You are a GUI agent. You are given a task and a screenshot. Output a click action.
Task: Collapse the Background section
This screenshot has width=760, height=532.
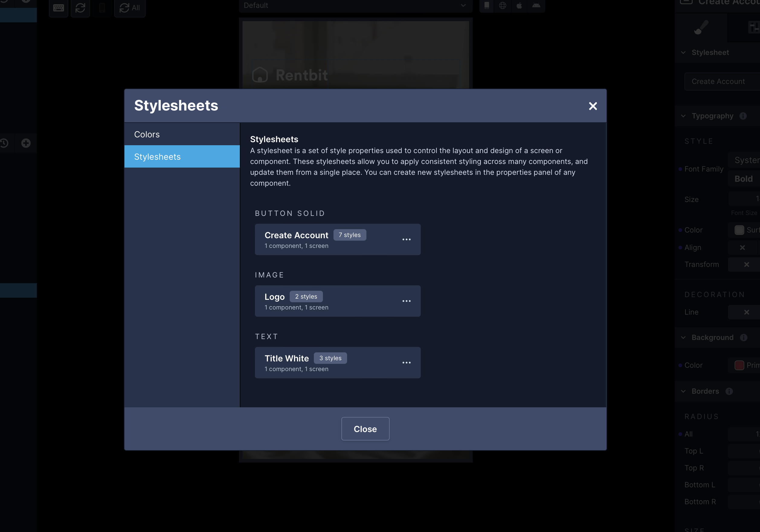[x=683, y=338]
